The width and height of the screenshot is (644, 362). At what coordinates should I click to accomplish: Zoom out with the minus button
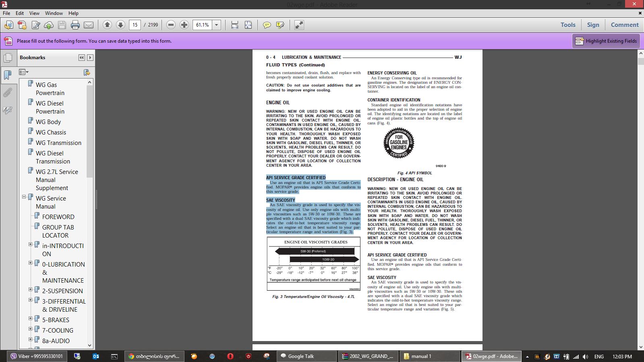point(171,25)
